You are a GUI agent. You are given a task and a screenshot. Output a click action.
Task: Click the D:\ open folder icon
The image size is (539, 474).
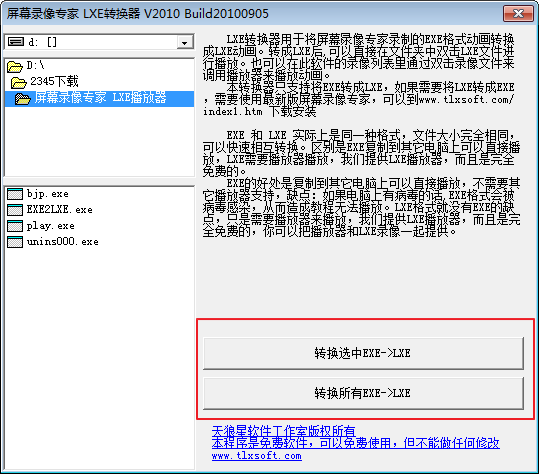pyautogui.click(x=15, y=66)
